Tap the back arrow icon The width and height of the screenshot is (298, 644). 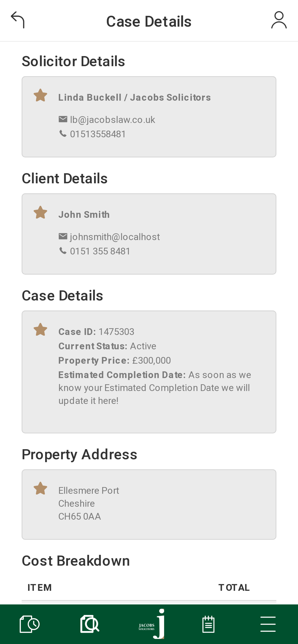click(x=18, y=20)
